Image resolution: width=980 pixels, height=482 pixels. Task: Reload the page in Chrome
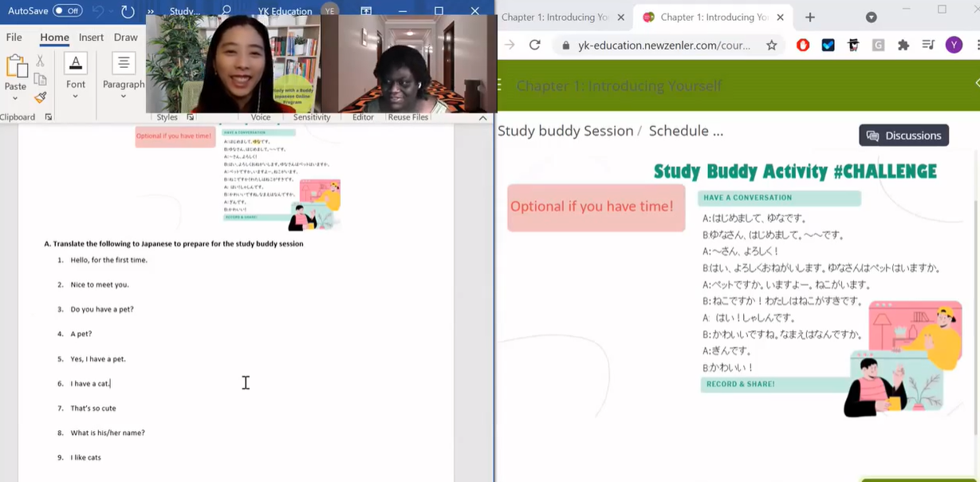(535, 45)
